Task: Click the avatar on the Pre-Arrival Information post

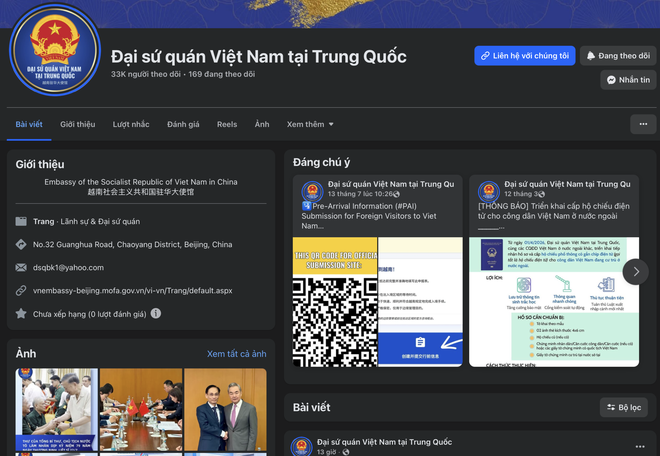Action: [x=312, y=192]
